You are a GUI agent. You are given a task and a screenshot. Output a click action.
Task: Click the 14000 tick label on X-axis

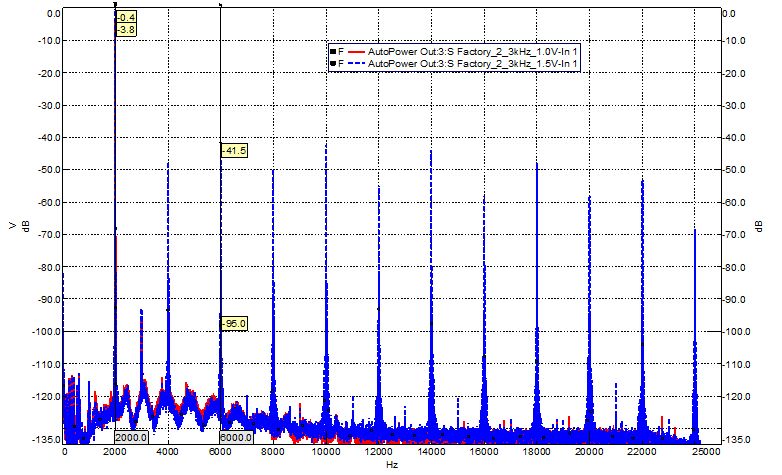(x=431, y=452)
